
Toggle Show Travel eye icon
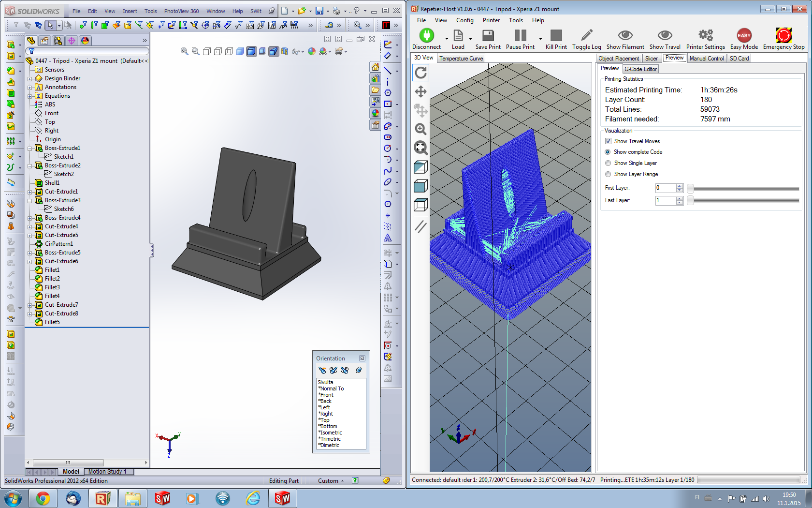click(x=665, y=35)
